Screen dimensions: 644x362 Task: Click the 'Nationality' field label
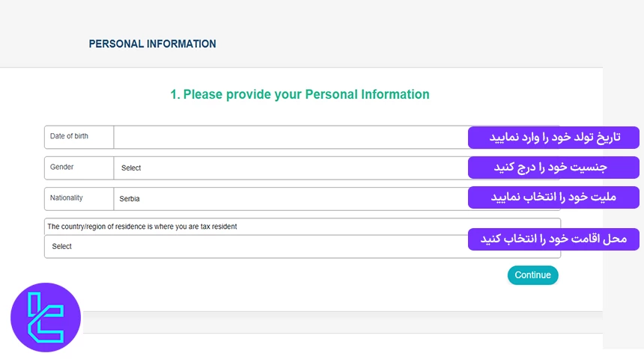pos(66,198)
